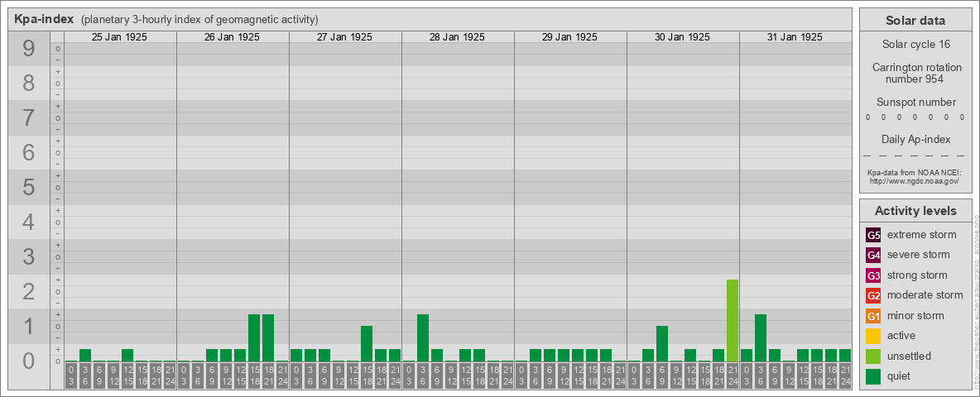This screenshot has height=397, width=980.
Task: Select the light green 'unsettled' swatch
Action: pos(874,356)
